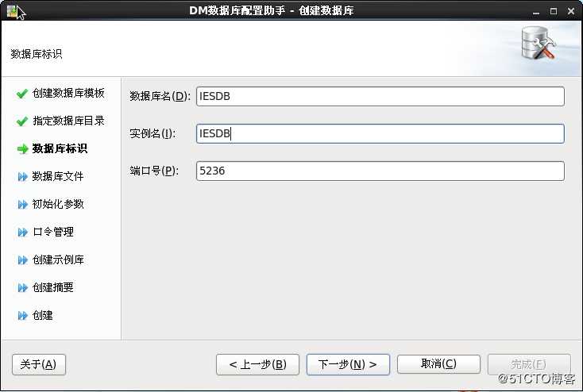The height and width of the screenshot is (392, 583).
Task: Click the blue arrow icon beside 创建示例库
Action: [21, 260]
